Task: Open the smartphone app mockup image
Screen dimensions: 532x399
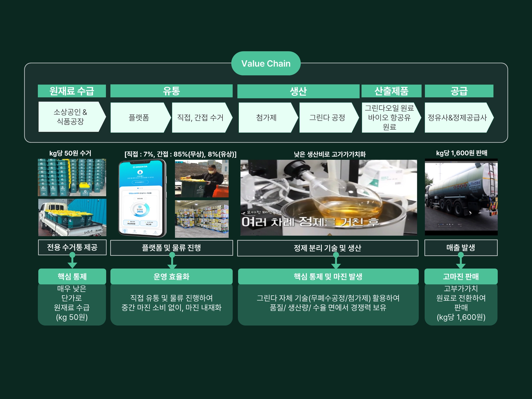Action: tap(142, 198)
